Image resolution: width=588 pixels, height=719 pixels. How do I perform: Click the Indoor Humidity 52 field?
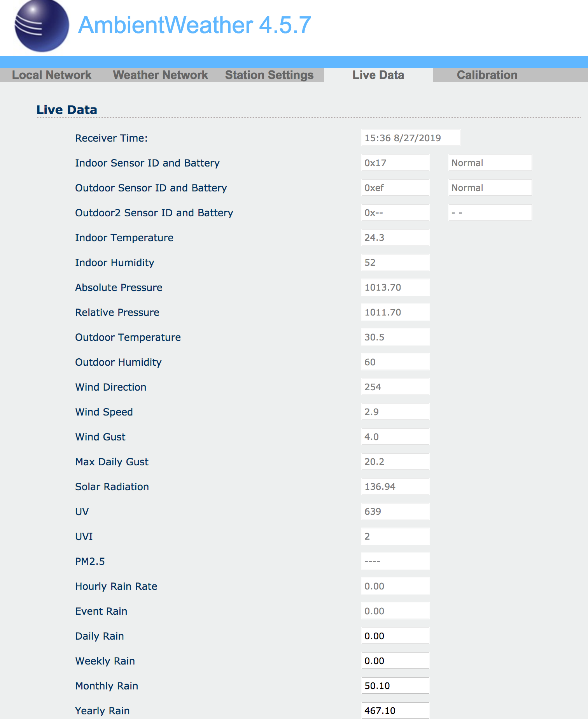tap(395, 262)
